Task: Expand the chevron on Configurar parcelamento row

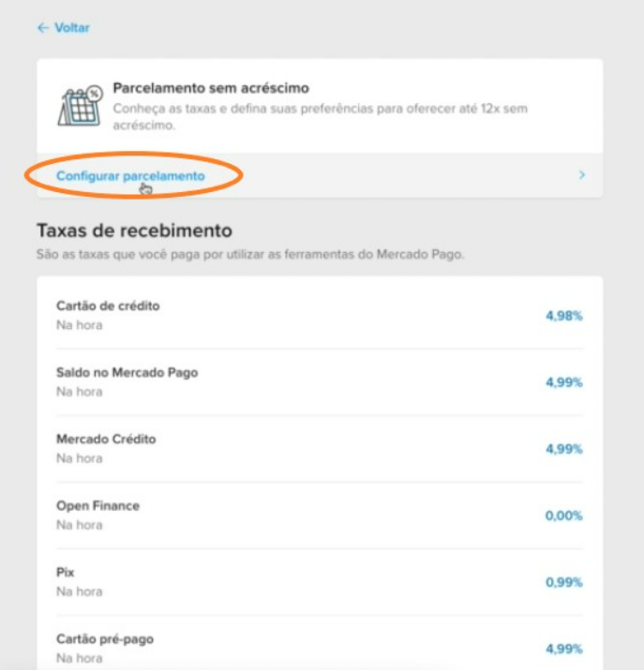Action: (581, 175)
